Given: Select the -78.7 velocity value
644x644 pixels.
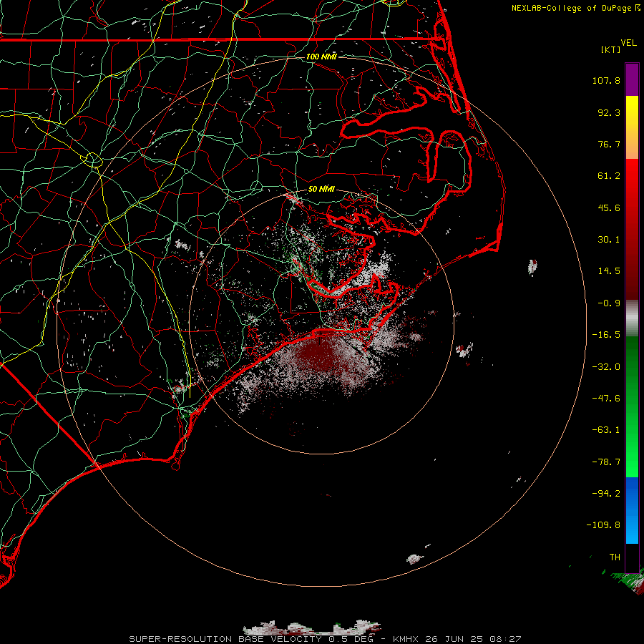Looking at the screenshot, I should (x=606, y=462).
